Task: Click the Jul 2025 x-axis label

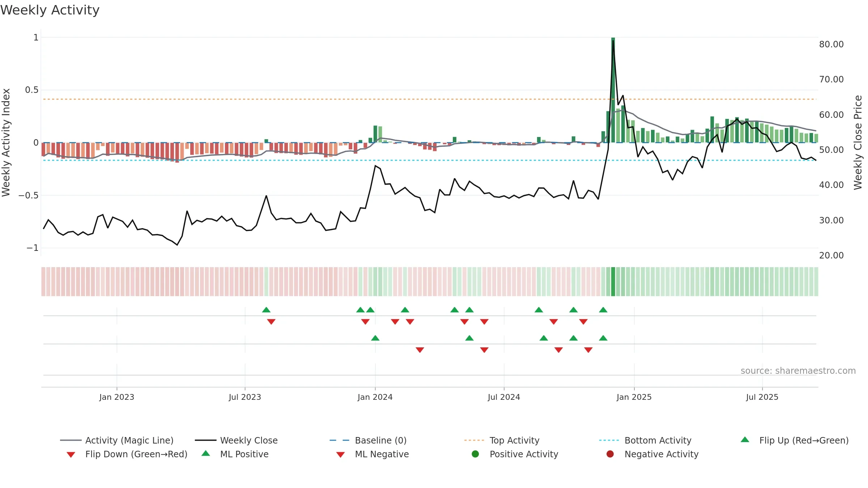Action: [762, 397]
